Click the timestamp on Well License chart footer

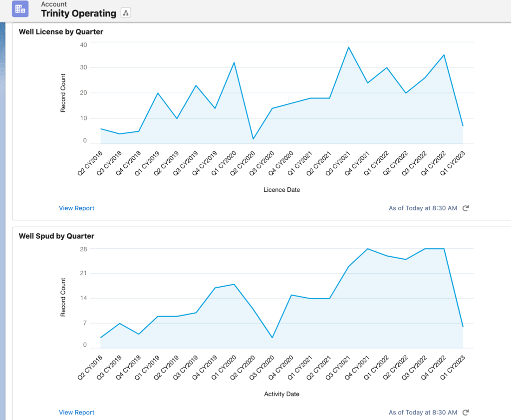(423, 208)
